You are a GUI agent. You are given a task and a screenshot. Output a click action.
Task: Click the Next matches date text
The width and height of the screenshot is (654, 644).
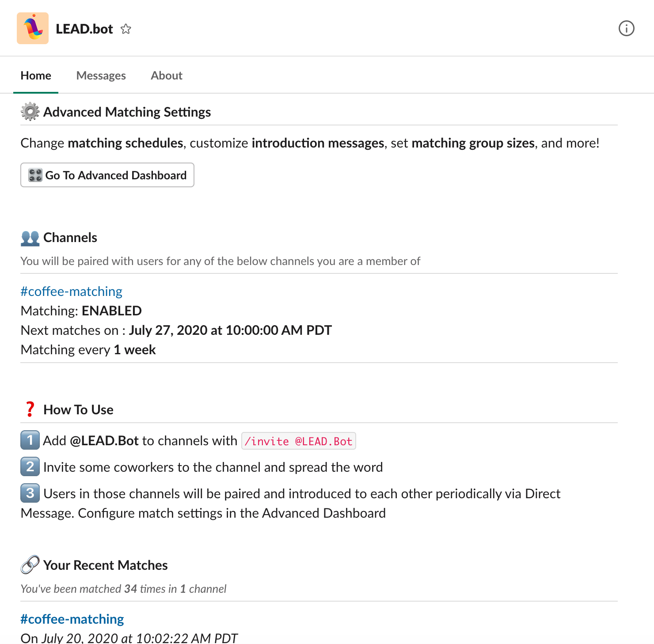[230, 330]
